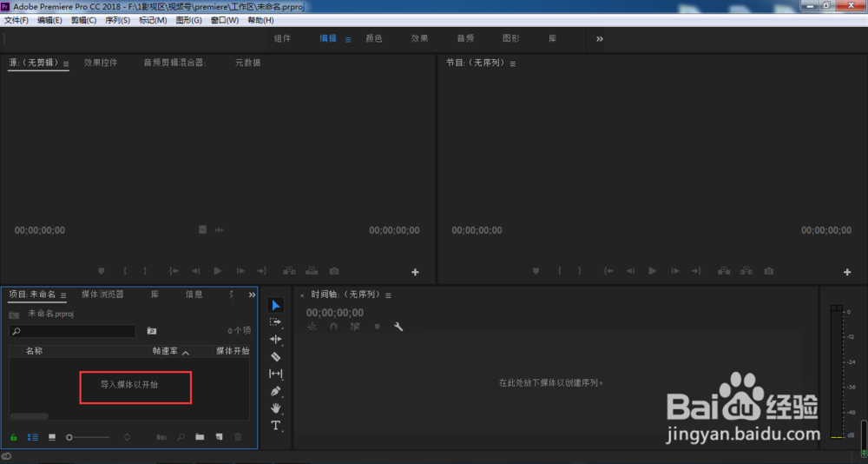Image resolution: width=868 pixels, height=464 pixels.
Task: Switch Project panel to list view
Action: 33,437
